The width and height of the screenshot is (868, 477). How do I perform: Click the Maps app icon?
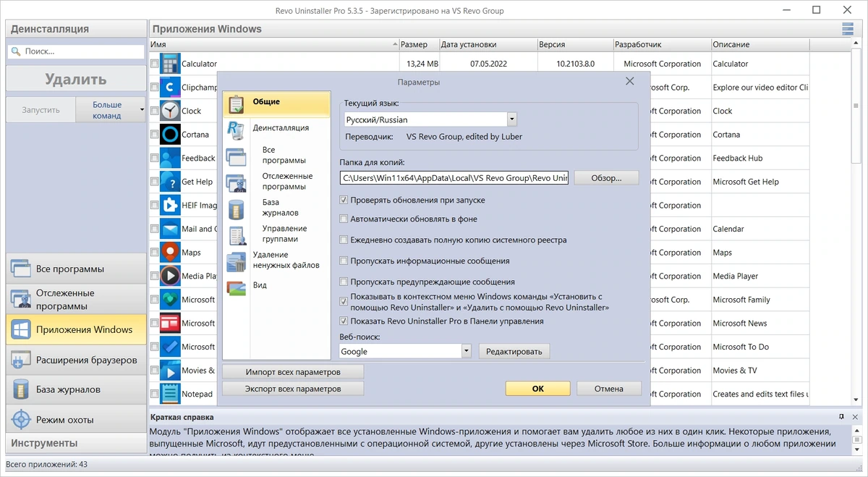(170, 253)
